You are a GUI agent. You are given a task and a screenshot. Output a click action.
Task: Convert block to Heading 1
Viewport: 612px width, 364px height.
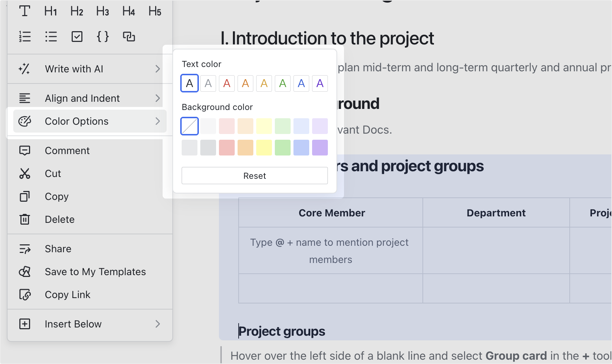[51, 11]
